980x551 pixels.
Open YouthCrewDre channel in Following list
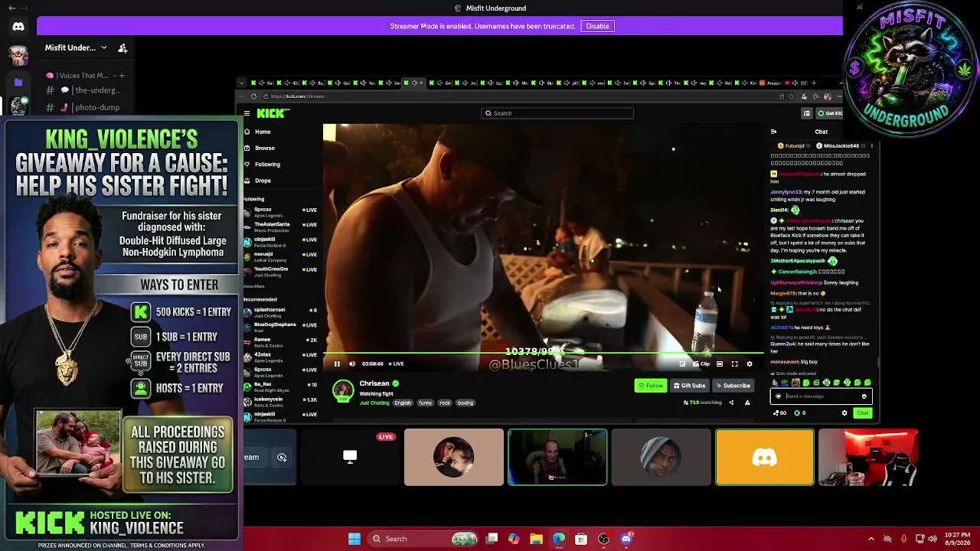281,271
